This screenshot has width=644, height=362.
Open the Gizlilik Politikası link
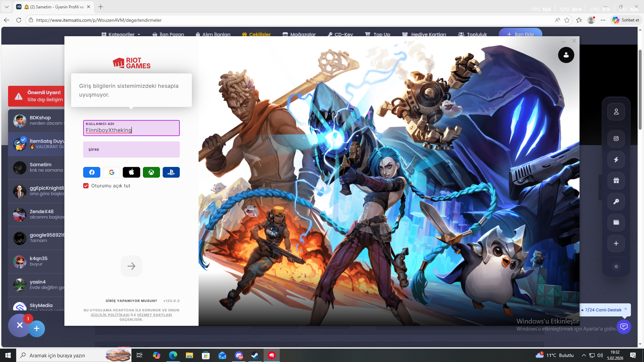(110, 315)
